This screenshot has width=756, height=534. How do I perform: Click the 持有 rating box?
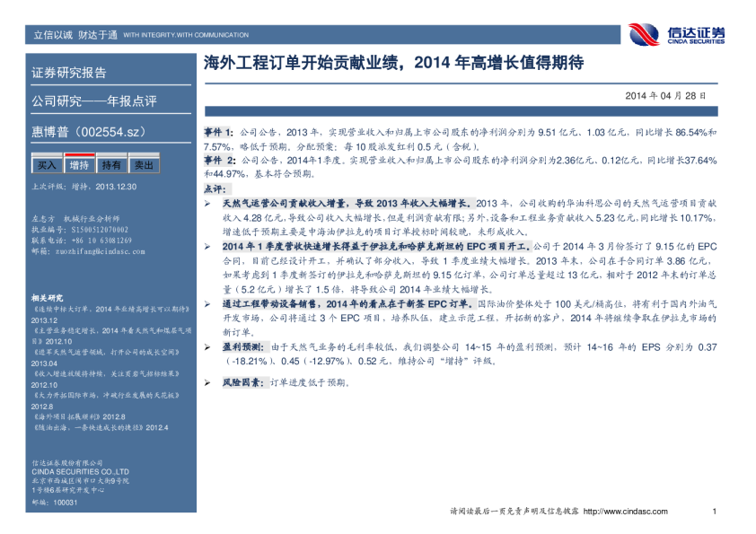111,165
